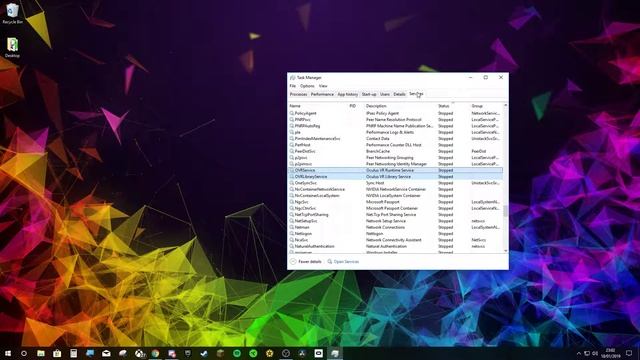Select the NetSetupSvc service row
Viewport: 640px width, 360px height.
pos(396,221)
